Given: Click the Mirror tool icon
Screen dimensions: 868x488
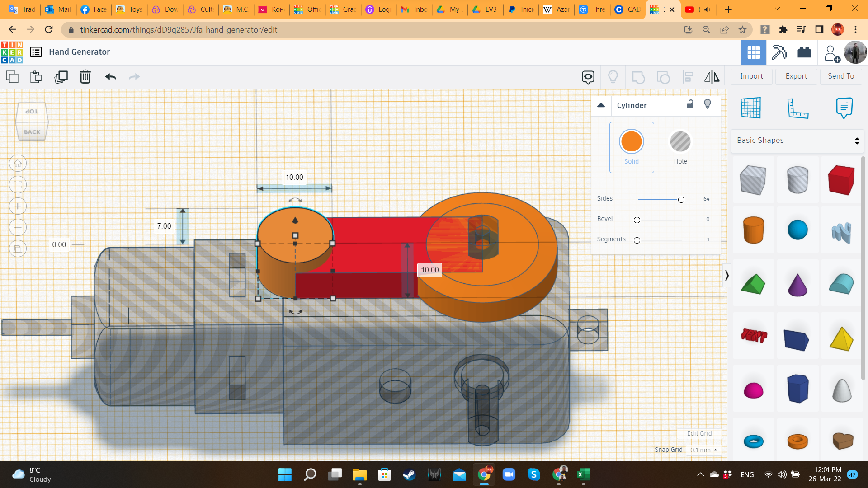Looking at the screenshot, I should tap(712, 77).
